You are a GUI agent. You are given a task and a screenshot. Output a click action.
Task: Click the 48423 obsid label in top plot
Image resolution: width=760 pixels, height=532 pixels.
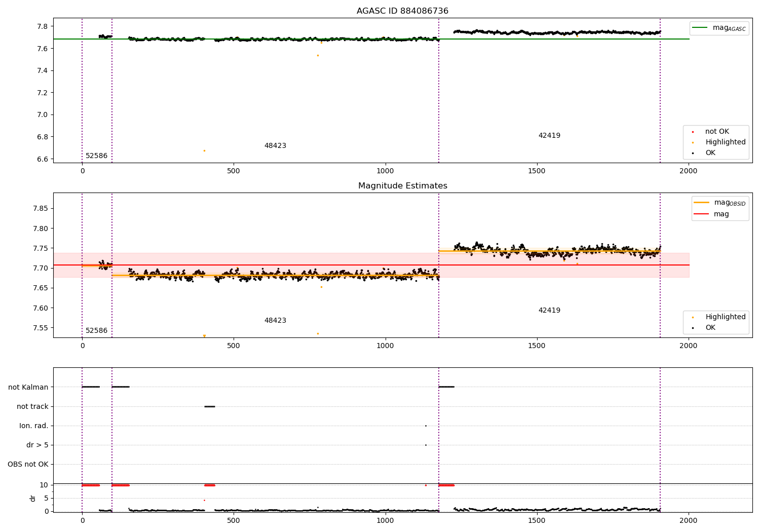pos(275,146)
